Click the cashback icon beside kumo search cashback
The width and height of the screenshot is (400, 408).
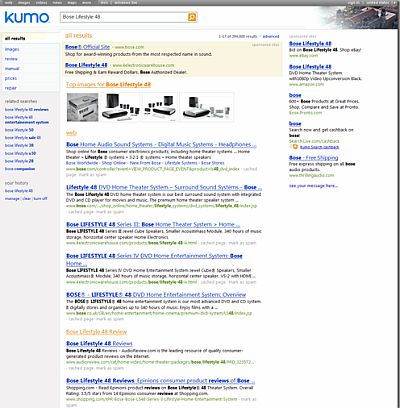click(295, 147)
